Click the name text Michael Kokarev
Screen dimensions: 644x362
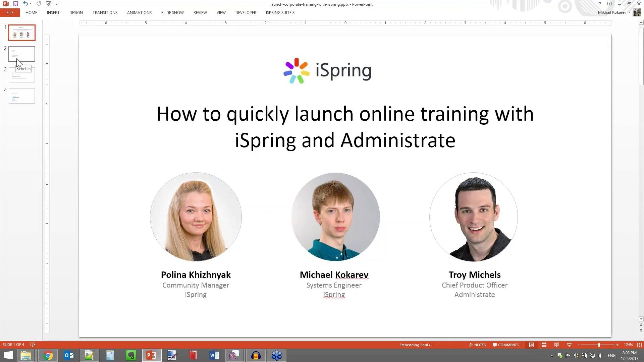coord(334,275)
